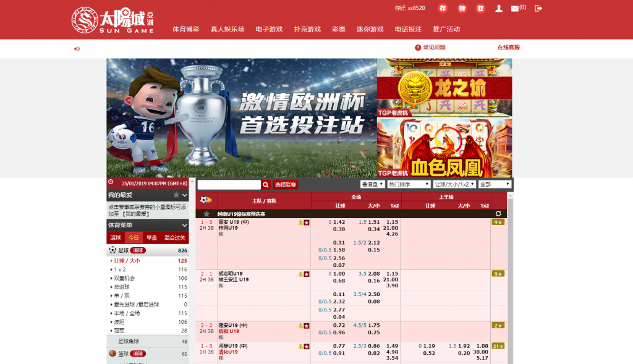
Task: Click the refresh icon in league row
Action: click(498, 213)
